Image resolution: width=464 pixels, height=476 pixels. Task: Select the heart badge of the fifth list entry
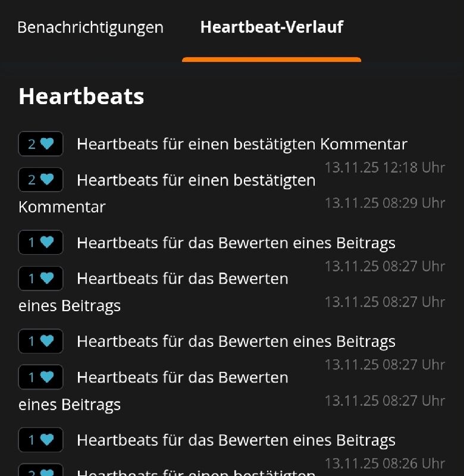pos(40,342)
